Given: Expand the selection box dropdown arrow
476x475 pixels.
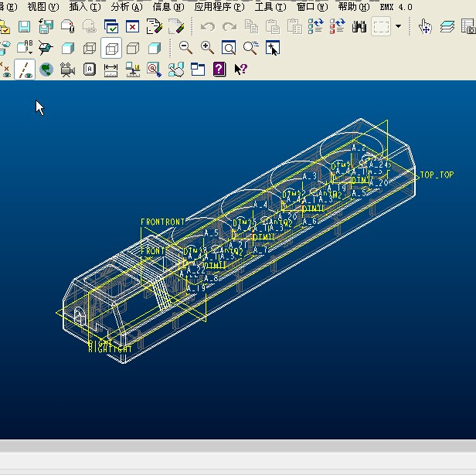Looking at the screenshot, I should coord(398,27).
